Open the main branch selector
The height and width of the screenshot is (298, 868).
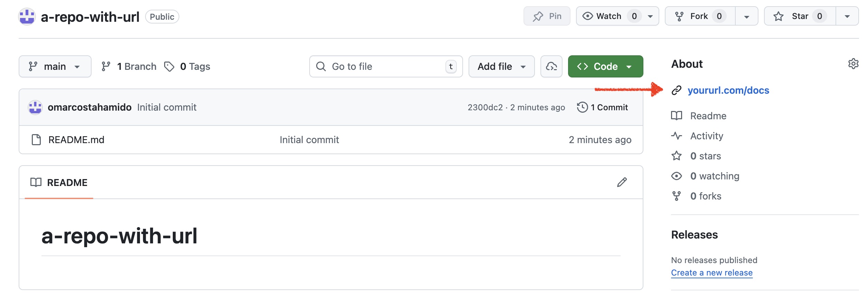pos(55,66)
